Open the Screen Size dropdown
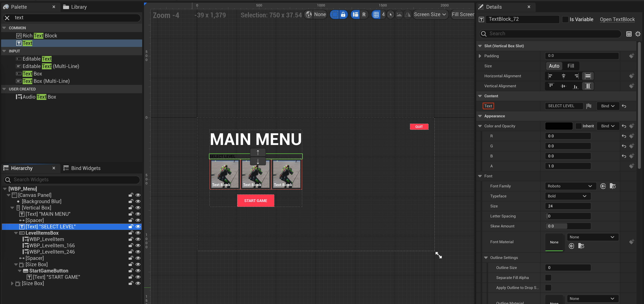Viewport: 644px width, 304px height. (430, 14)
